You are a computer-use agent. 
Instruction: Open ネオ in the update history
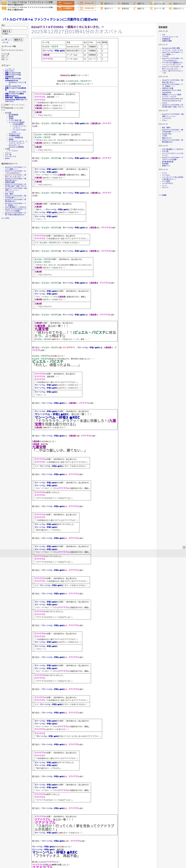click(x=164, y=35)
